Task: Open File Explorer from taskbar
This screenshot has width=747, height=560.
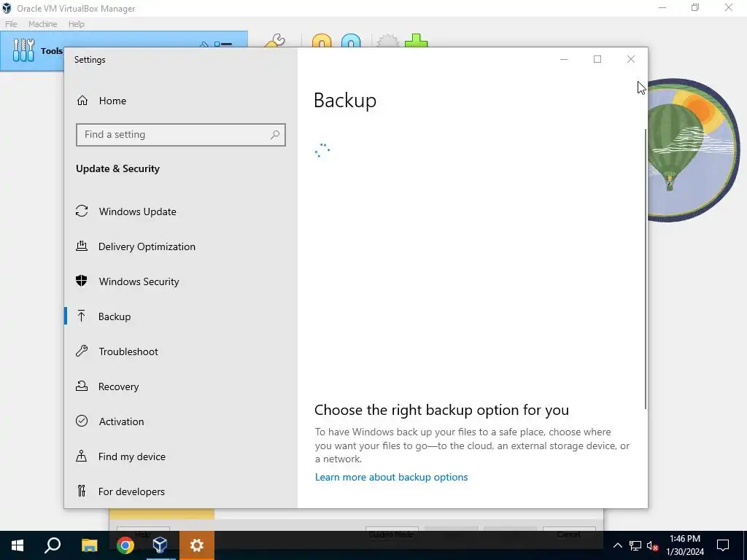Action: [x=89, y=545]
